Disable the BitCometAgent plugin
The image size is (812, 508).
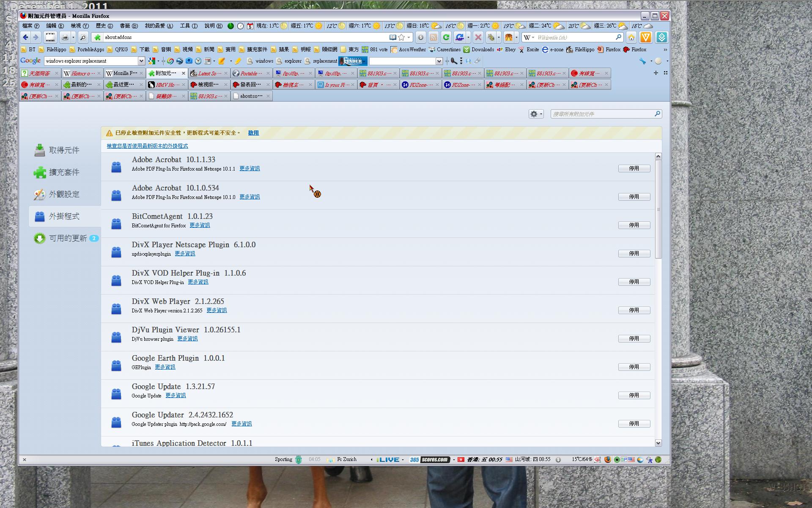point(634,225)
